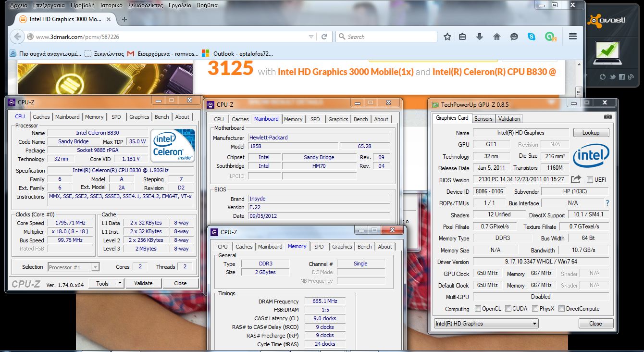Open the Validation tab in GPU-Z
This screenshot has width=644, height=352.
pos(509,119)
